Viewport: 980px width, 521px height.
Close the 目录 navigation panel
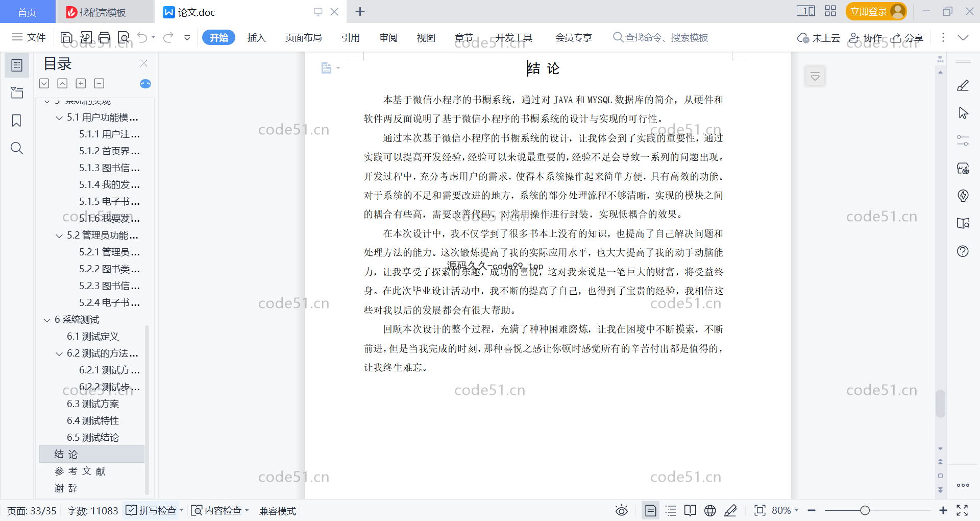[143, 63]
